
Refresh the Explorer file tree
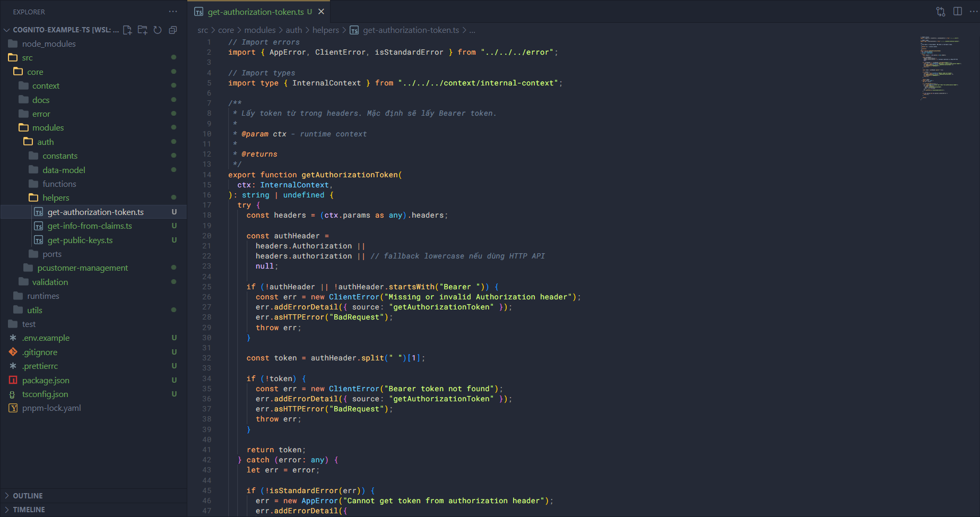158,30
